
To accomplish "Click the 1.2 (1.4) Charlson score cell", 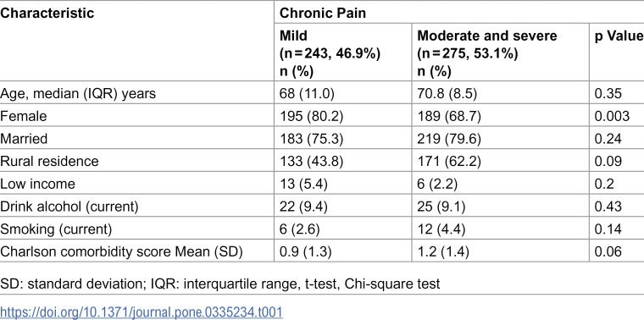I will pyautogui.click(x=443, y=251).
